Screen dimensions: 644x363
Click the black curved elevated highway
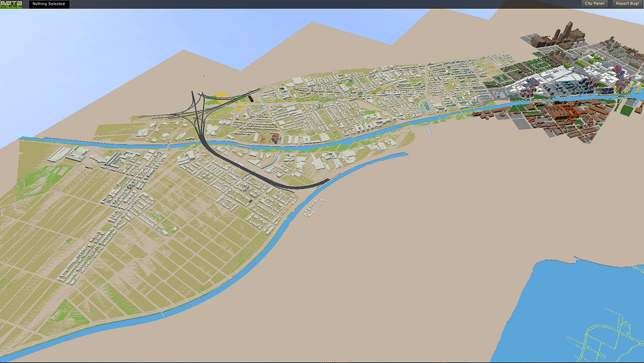[252, 172]
